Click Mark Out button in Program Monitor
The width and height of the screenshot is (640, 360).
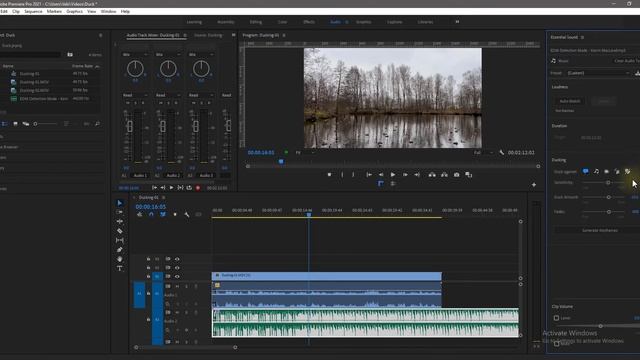pos(353,175)
